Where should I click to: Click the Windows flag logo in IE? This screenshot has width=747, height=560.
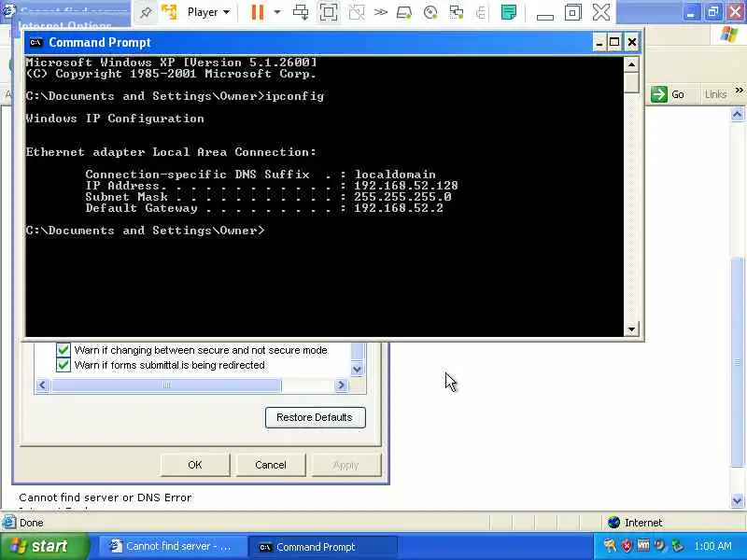[x=729, y=35]
